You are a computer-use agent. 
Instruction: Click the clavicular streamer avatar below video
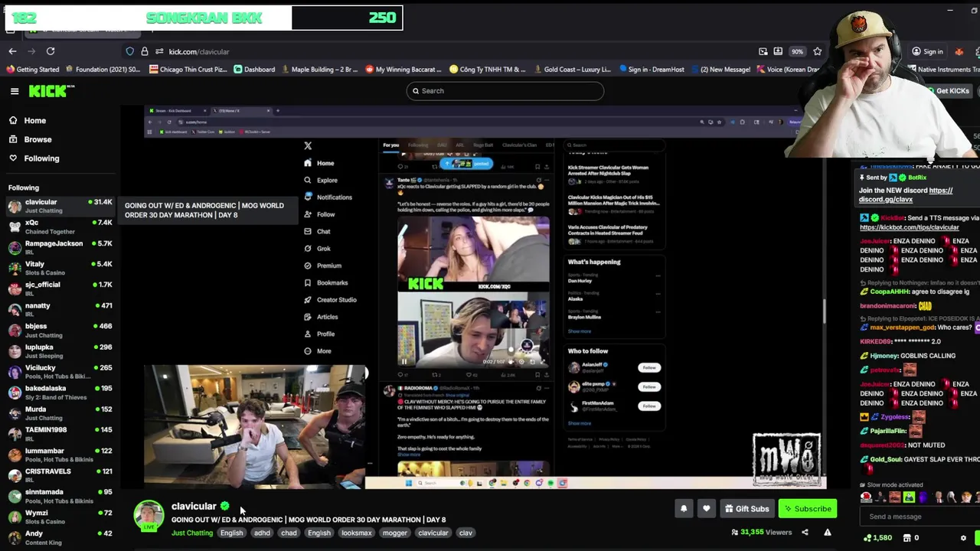(x=149, y=516)
